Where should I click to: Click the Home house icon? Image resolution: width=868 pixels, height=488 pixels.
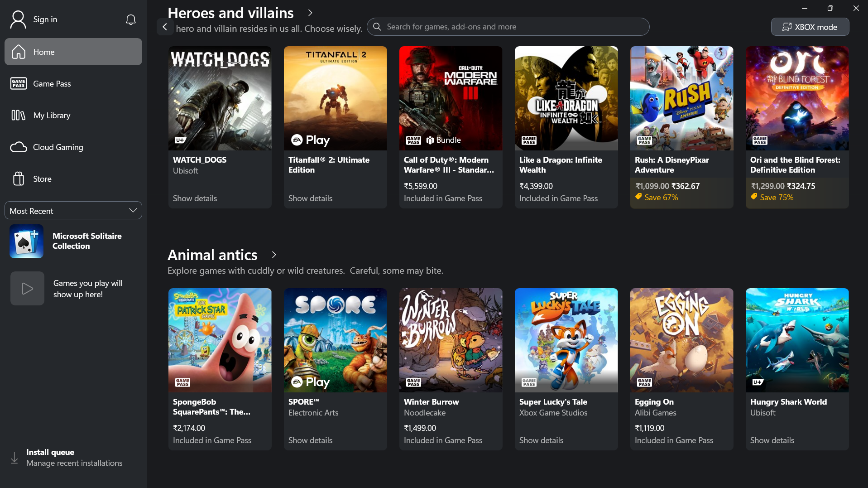click(19, 52)
